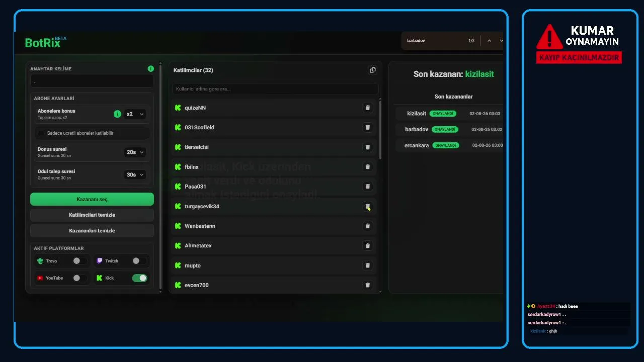Open info icon beside Anahtar Kelime
This screenshot has height=362, width=644.
[150, 68]
